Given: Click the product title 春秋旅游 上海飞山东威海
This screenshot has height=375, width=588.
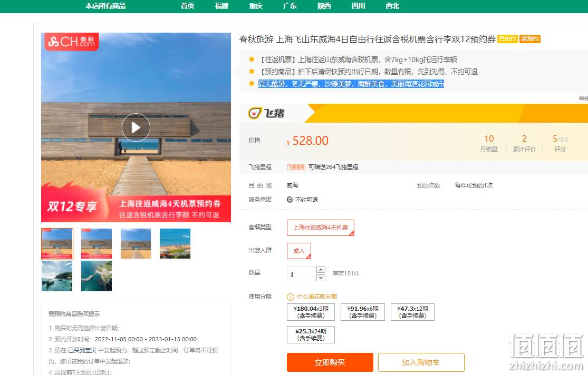Looking at the screenshot, I should click(x=368, y=40).
